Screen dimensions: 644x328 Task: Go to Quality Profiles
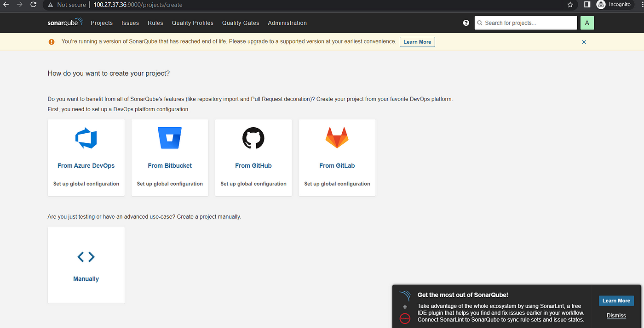click(193, 23)
